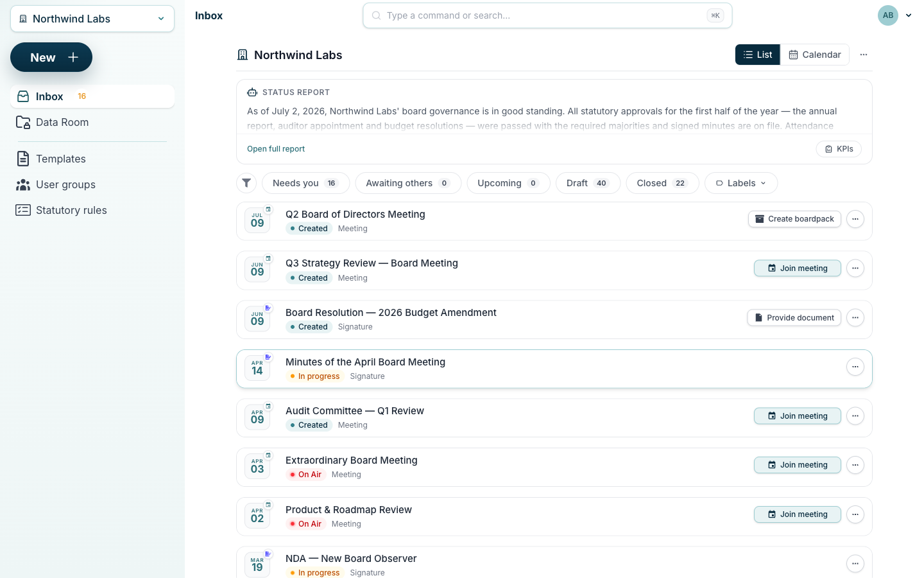Join the Extraordinary Board Meeting
924x578 pixels.
[798, 465]
